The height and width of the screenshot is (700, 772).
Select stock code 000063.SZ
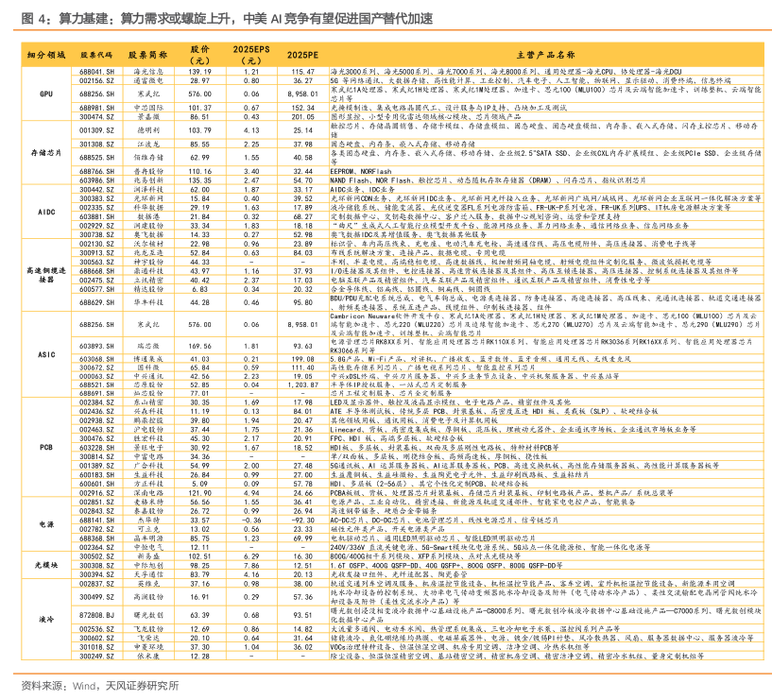tap(96, 376)
